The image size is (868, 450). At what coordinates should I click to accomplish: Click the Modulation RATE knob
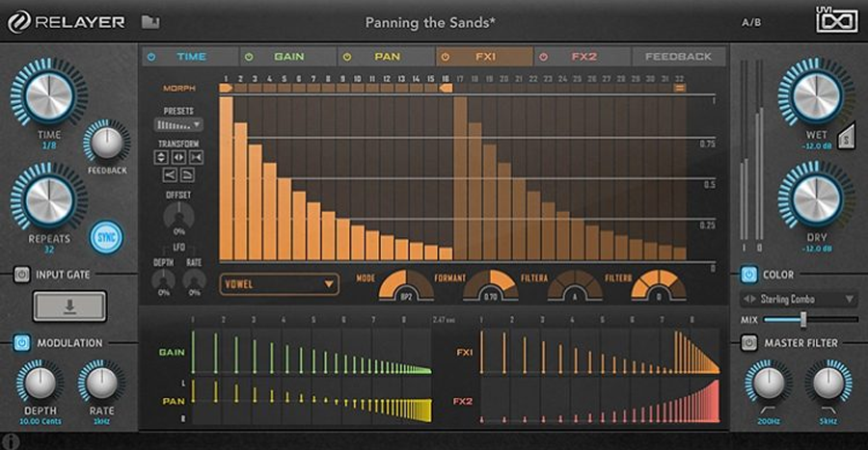102,382
